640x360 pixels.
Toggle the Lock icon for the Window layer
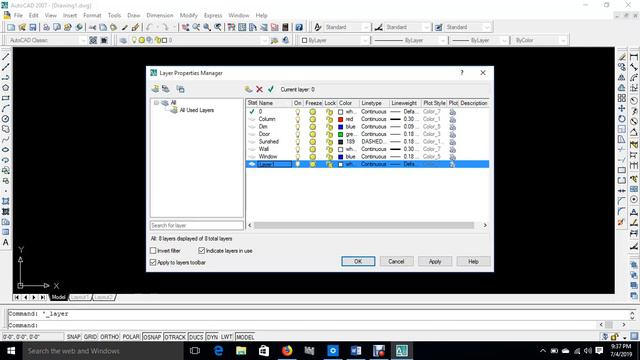(329, 157)
